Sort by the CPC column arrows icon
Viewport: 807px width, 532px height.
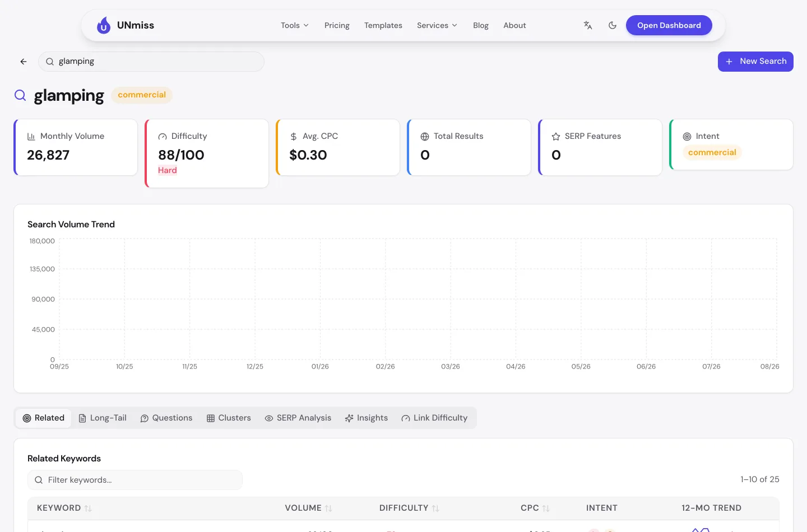coord(546,508)
